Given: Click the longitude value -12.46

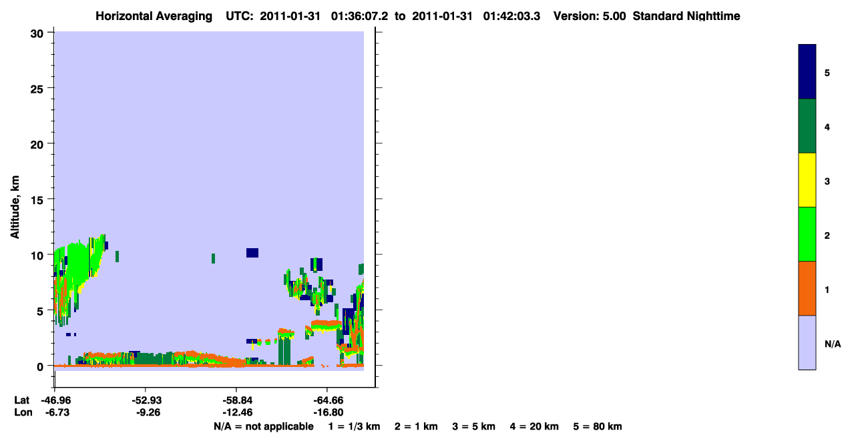Looking at the screenshot, I should 236,413.
